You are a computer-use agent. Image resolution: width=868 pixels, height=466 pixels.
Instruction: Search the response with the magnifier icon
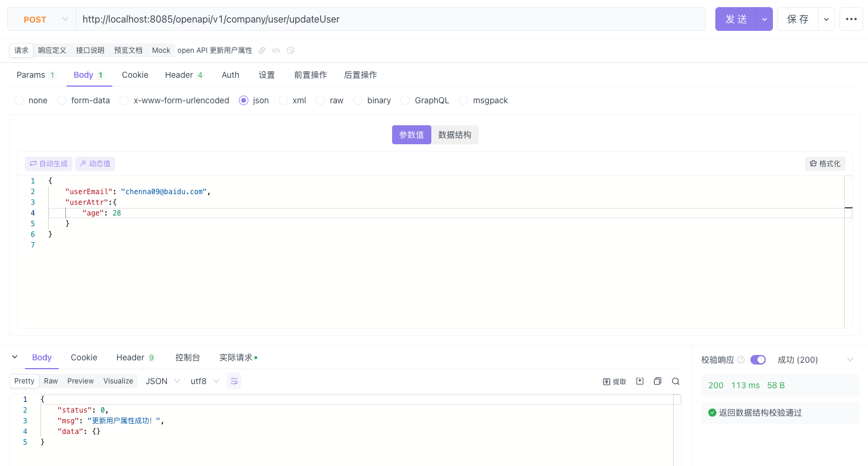click(x=676, y=381)
